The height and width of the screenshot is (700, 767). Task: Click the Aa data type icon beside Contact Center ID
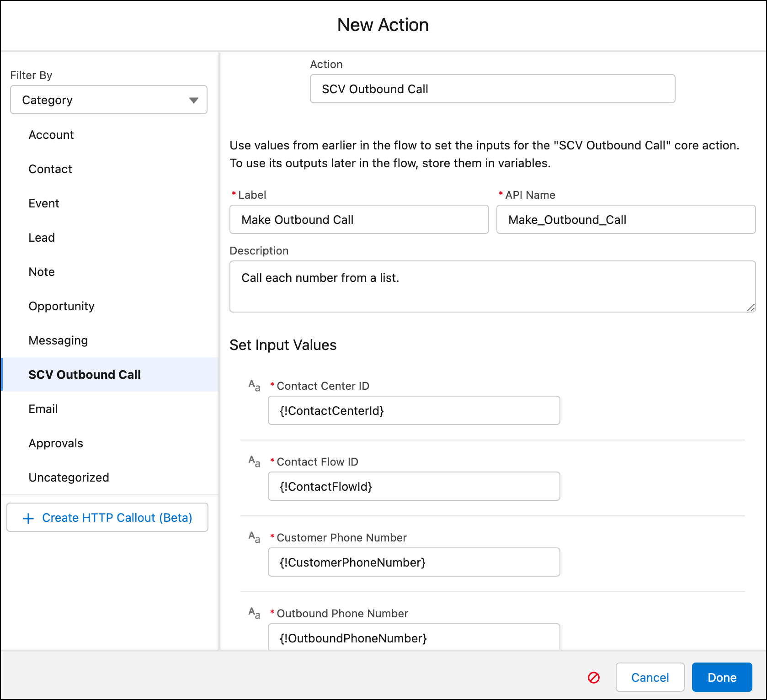click(254, 386)
